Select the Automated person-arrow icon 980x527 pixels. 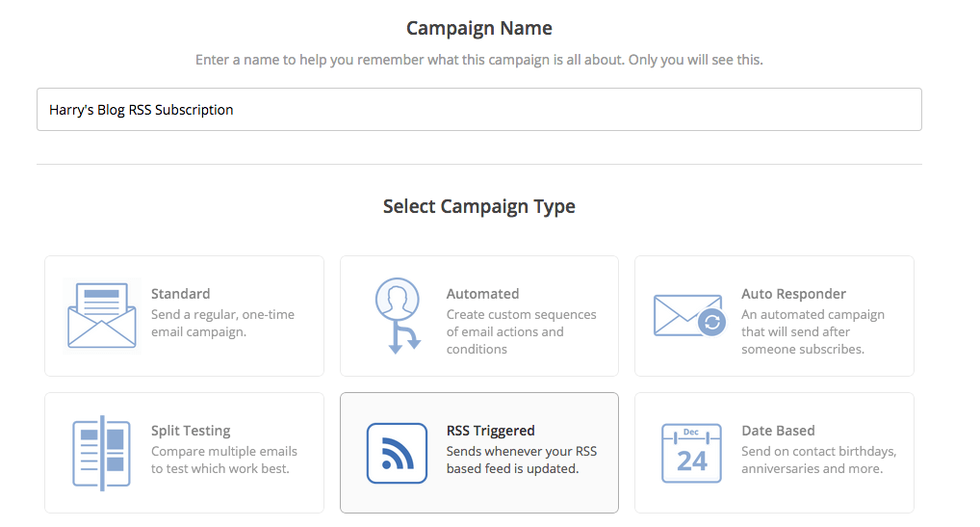click(398, 316)
